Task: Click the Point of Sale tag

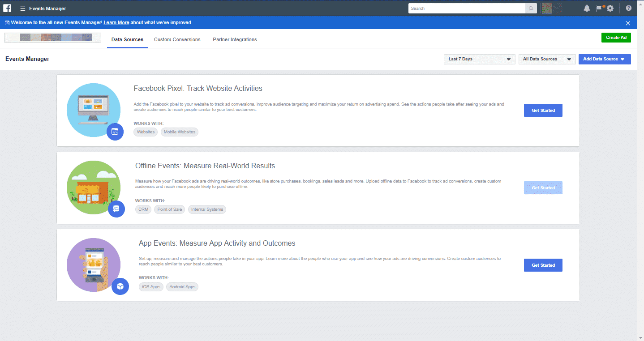Action: (x=170, y=209)
